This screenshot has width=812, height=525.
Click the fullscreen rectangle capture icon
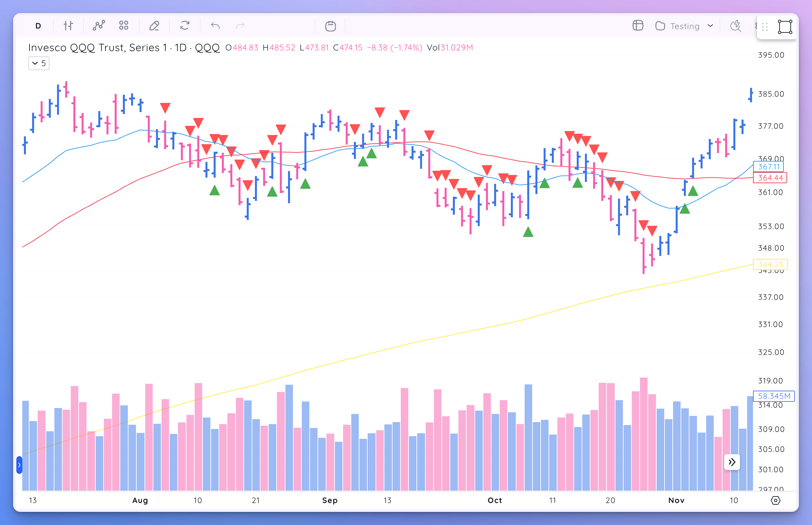click(785, 27)
